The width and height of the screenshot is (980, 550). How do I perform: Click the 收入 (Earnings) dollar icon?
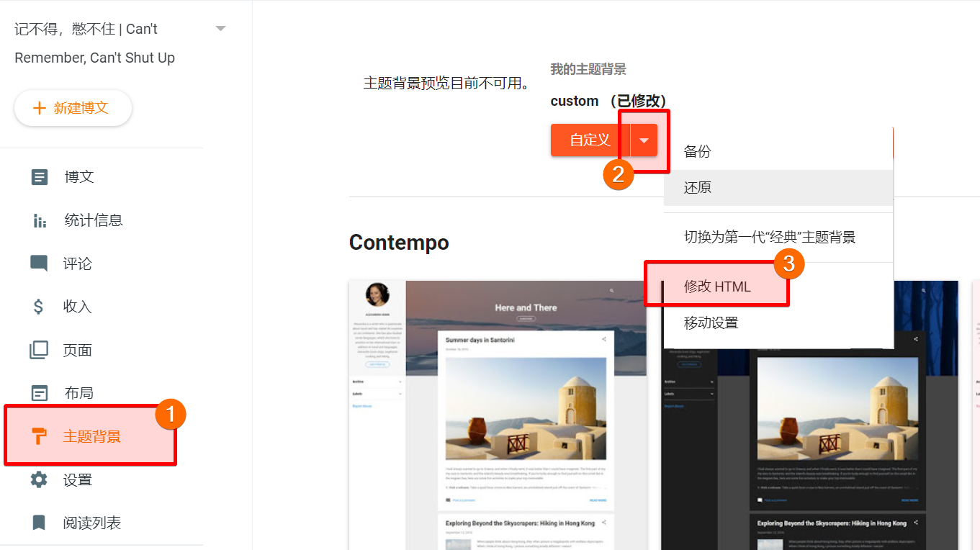click(40, 306)
